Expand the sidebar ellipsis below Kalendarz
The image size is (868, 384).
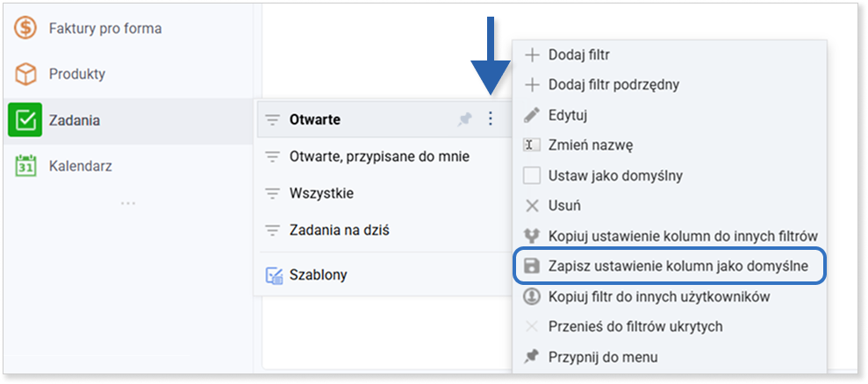128,203
